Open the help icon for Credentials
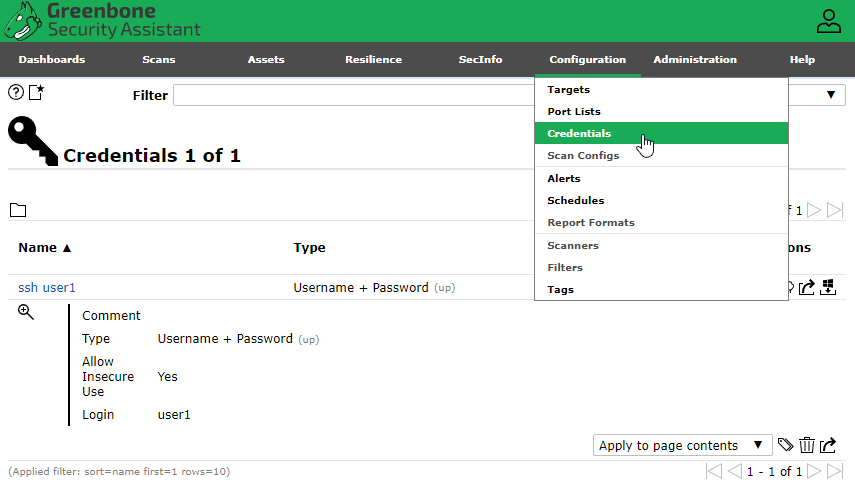 (16, 93)
